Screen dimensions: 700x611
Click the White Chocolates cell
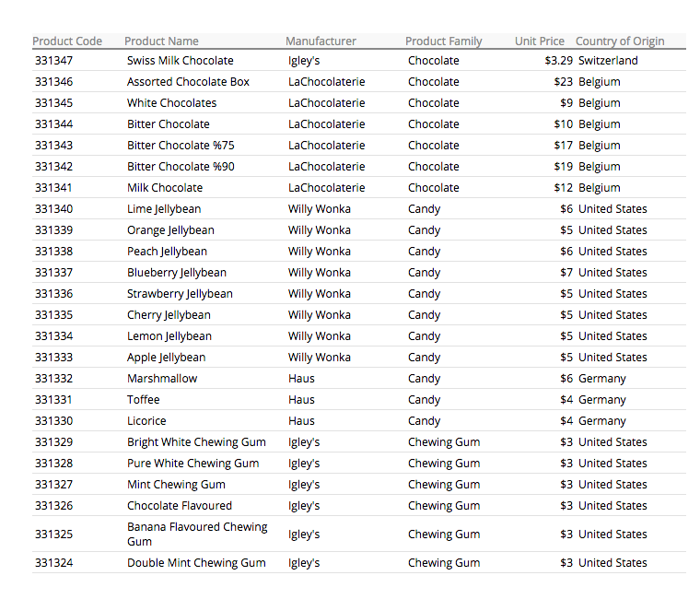click(x=172, y=102)
